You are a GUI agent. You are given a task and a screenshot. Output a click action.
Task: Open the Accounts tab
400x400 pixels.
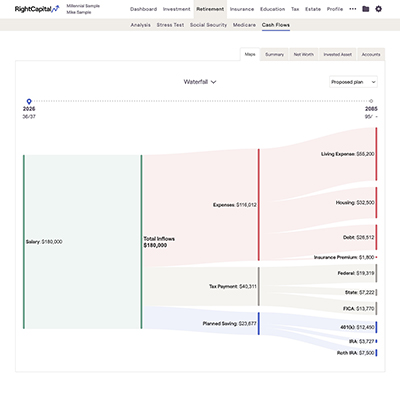[371, 54]
